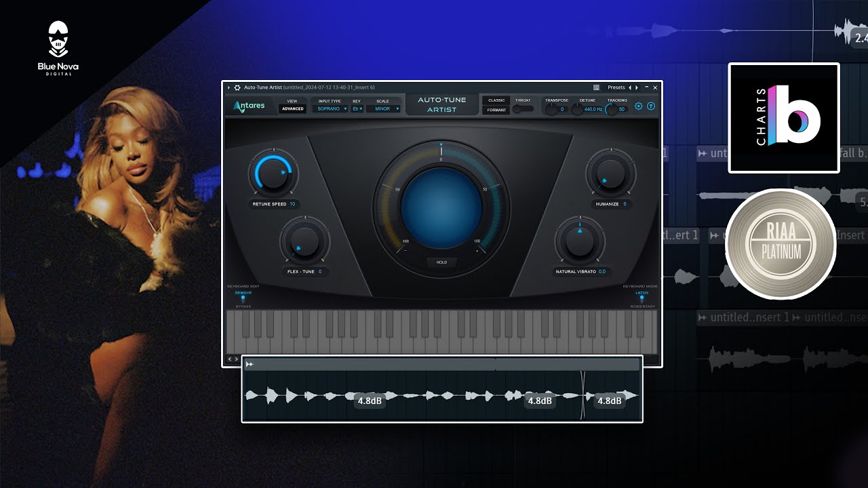Click the Billboard Charts logo
The height and width of the screenshot is (488, 868).
tap(784, 118)
